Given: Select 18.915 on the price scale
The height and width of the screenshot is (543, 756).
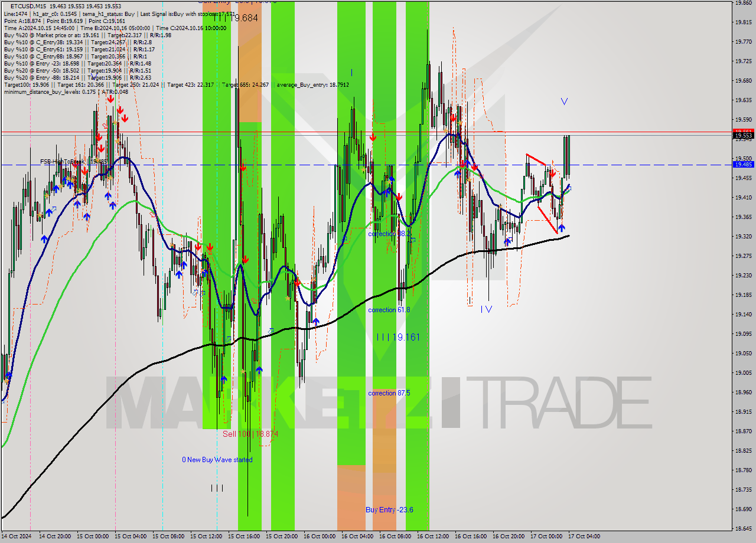Looking at the screenshot, I should point(742,412).
